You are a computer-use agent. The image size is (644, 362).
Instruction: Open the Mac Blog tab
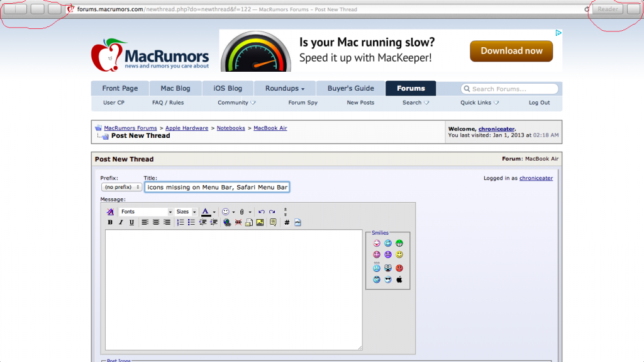175,88
